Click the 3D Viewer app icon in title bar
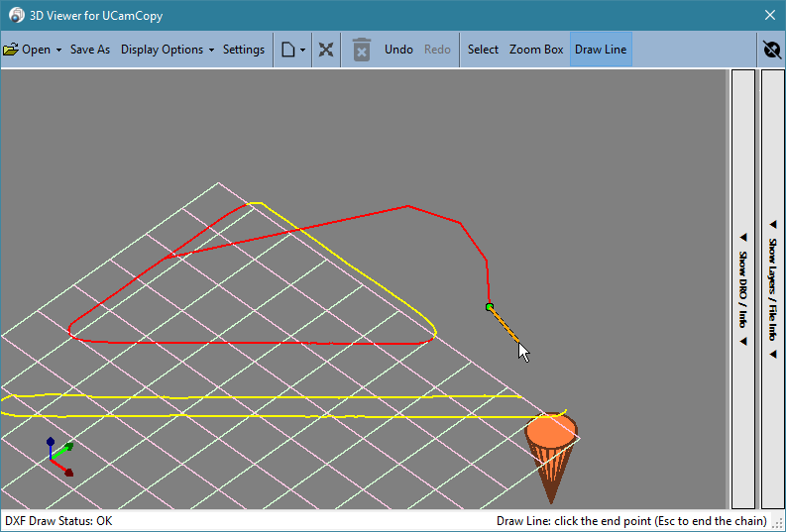The width and height of the screenshot is (786, 532). point(17,15)
